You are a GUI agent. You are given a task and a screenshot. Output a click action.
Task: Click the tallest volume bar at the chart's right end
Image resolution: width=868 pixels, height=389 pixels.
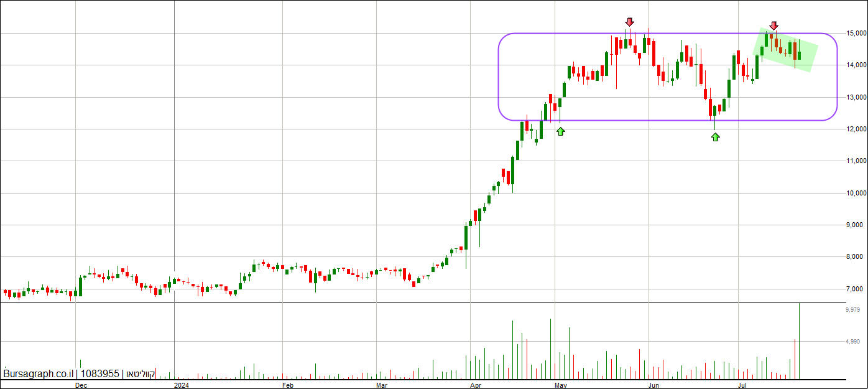799,341
